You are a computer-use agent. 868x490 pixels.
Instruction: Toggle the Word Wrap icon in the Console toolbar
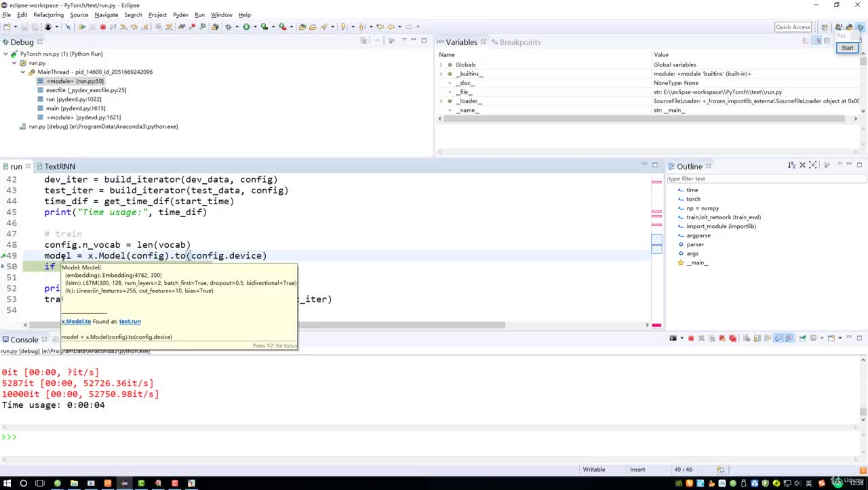768,338
